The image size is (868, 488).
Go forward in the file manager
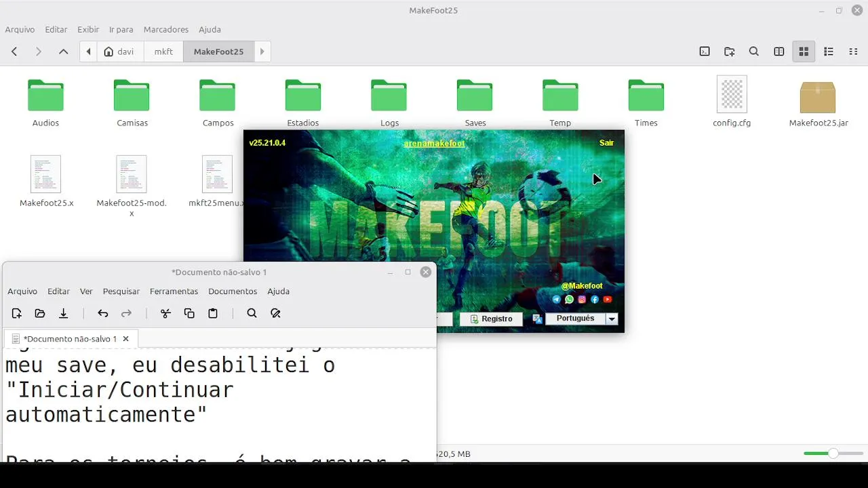point(39,52)
